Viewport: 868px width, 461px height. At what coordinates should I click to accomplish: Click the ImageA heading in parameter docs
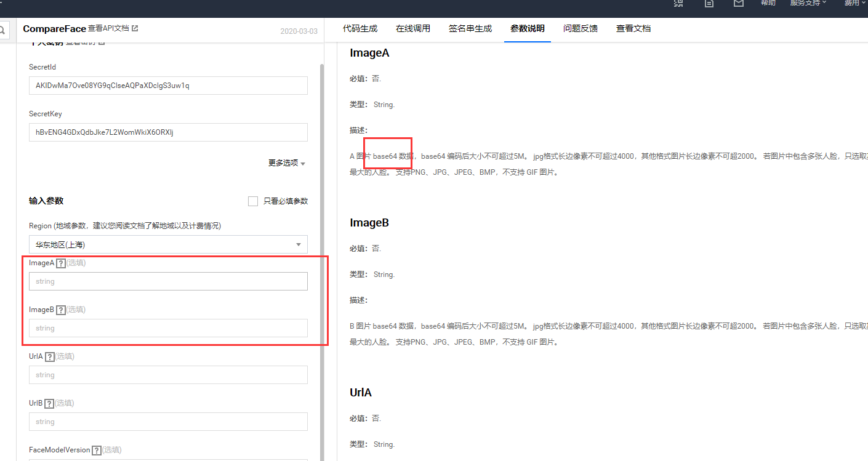(x=369, y=53)
